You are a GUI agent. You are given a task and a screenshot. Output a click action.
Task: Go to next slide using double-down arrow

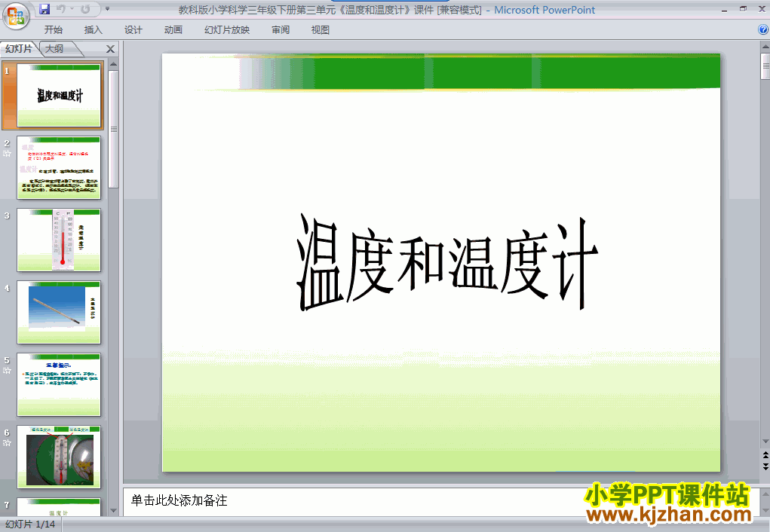[x=765, y=466]
